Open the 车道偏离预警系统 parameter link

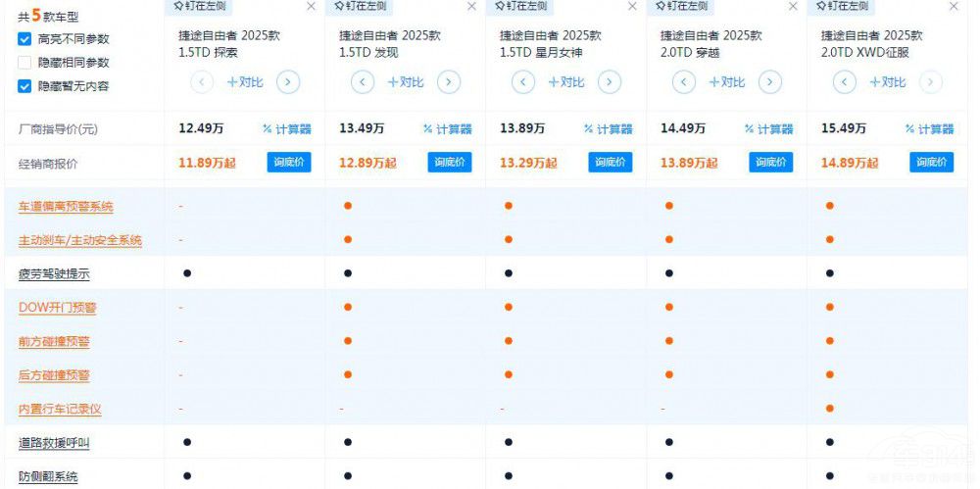(x=66, y=207)
